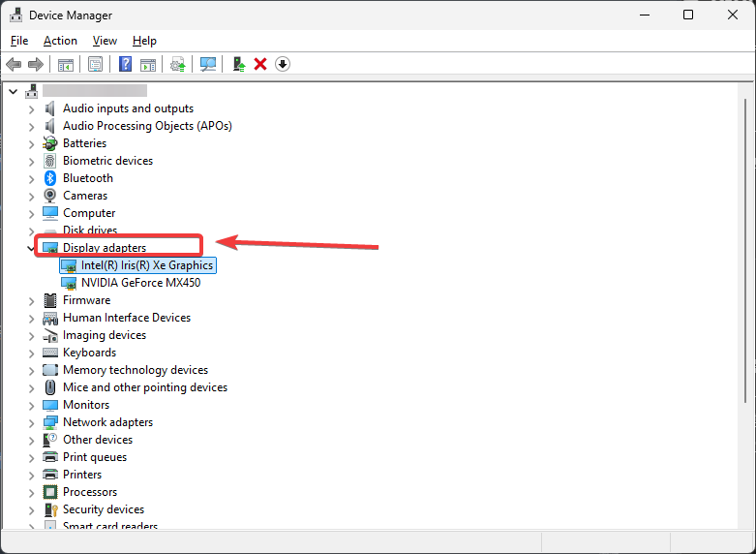Close the Device Manager window
Viewport: 756px width, 554px height.
[733, 15]
